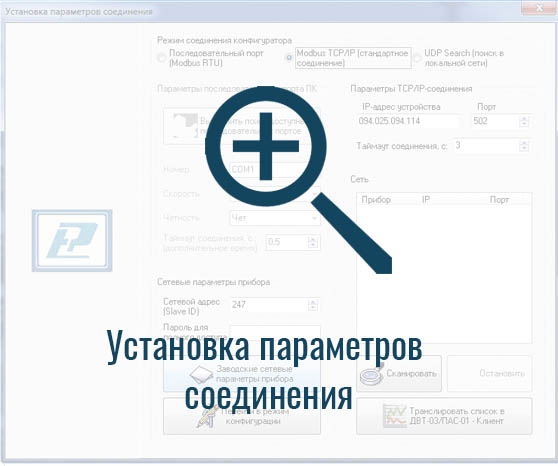
Task: Open the COM1 port number dropdown
Action: pos(275,169)
